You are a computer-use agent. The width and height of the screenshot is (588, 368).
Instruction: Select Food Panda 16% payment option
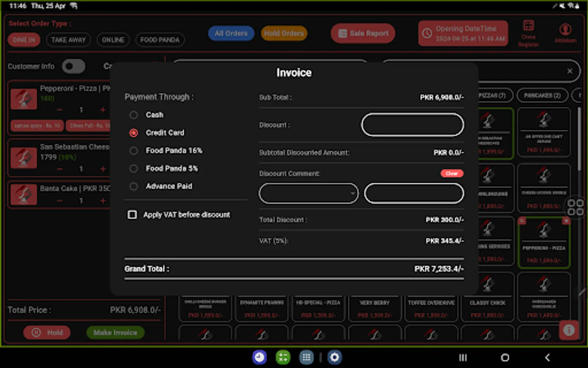[x=134, y=150]
